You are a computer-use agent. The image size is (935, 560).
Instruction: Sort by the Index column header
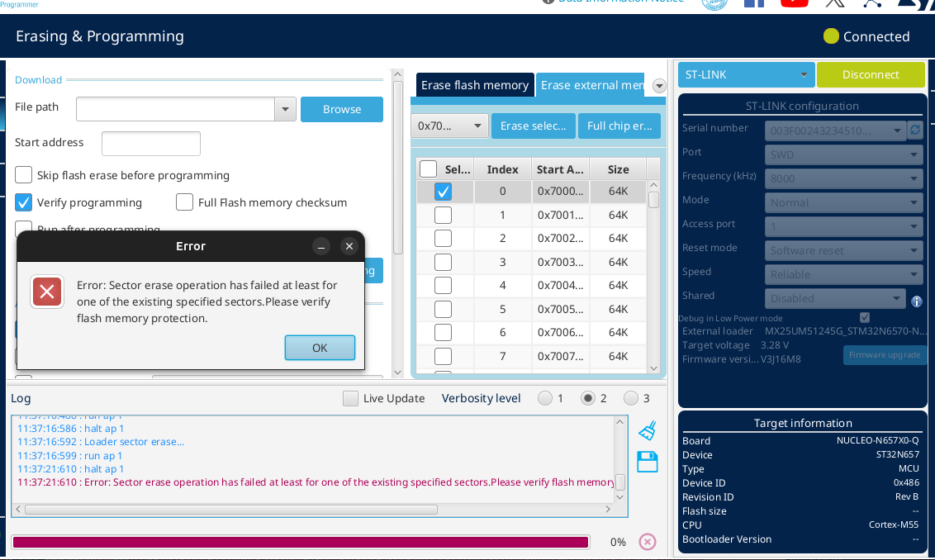click(x=503, y=169)
